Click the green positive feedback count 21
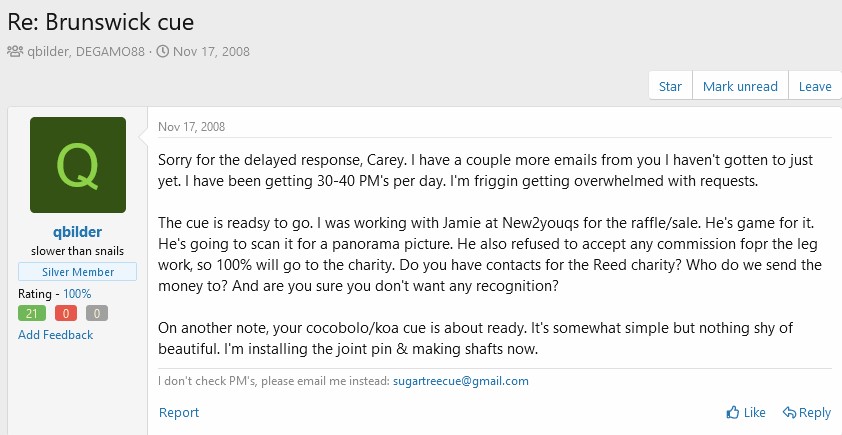Screen dimensions: 842x435 (32, 313)
